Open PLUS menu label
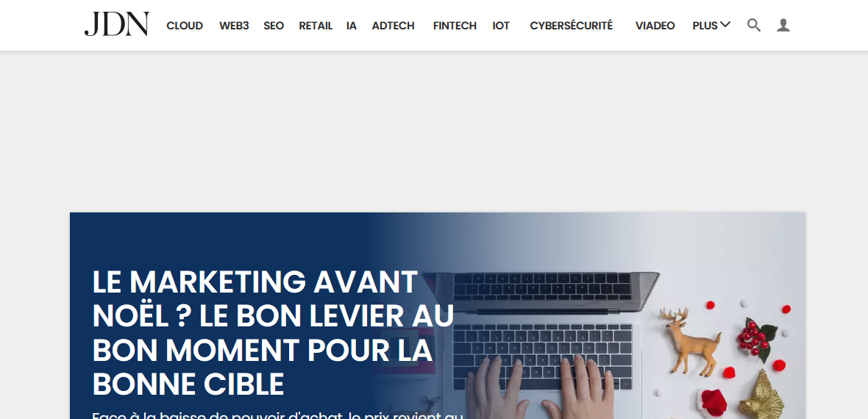This screenshot has height=419, width=868. [705, 26]
